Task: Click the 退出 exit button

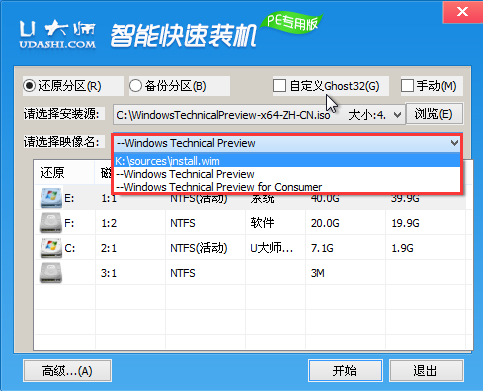Action: pos(426,371)
